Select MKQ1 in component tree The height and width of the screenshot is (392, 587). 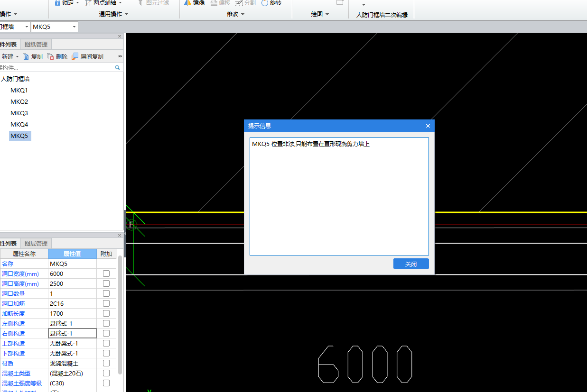tap(19, 90)
